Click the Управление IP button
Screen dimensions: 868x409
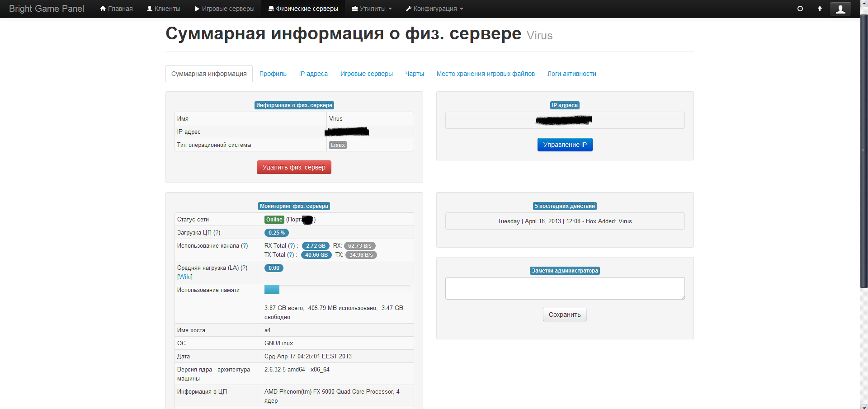[x=565, y=145]
